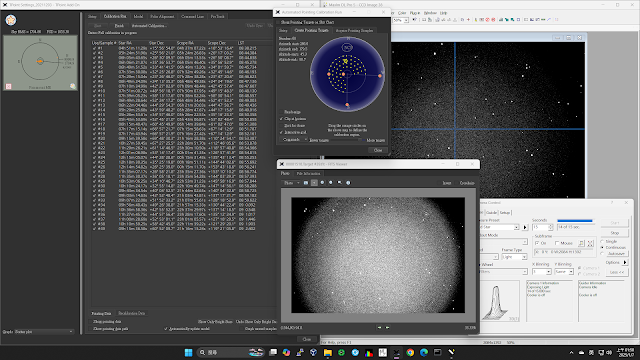Open the Filter Wheel dropdown
The image size is (640, 360).
[x=504, y=271]
